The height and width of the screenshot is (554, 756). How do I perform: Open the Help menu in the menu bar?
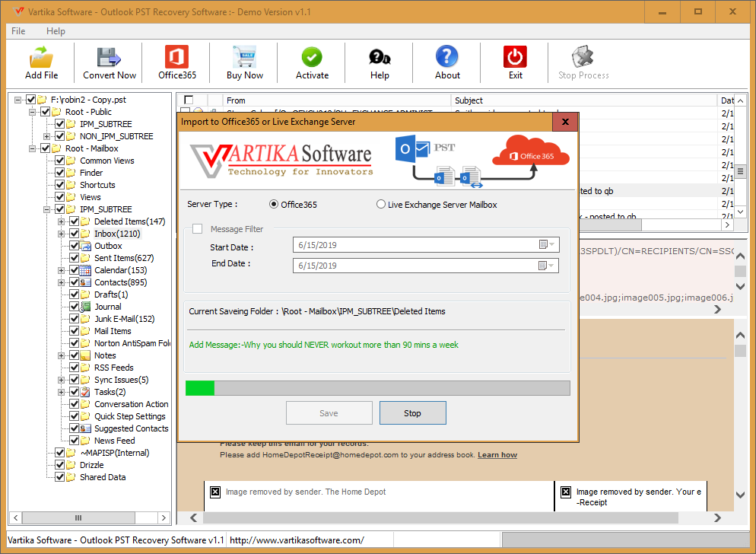(56, 31)
